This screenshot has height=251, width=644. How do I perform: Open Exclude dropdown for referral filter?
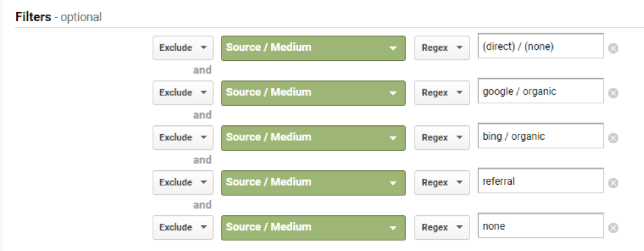pos(182,182)
